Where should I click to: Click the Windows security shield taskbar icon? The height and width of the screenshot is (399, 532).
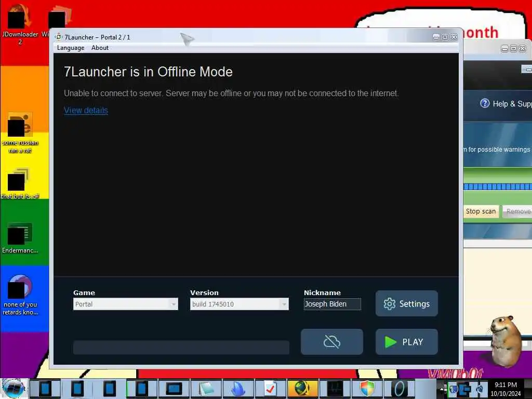(x=367, y=389)
